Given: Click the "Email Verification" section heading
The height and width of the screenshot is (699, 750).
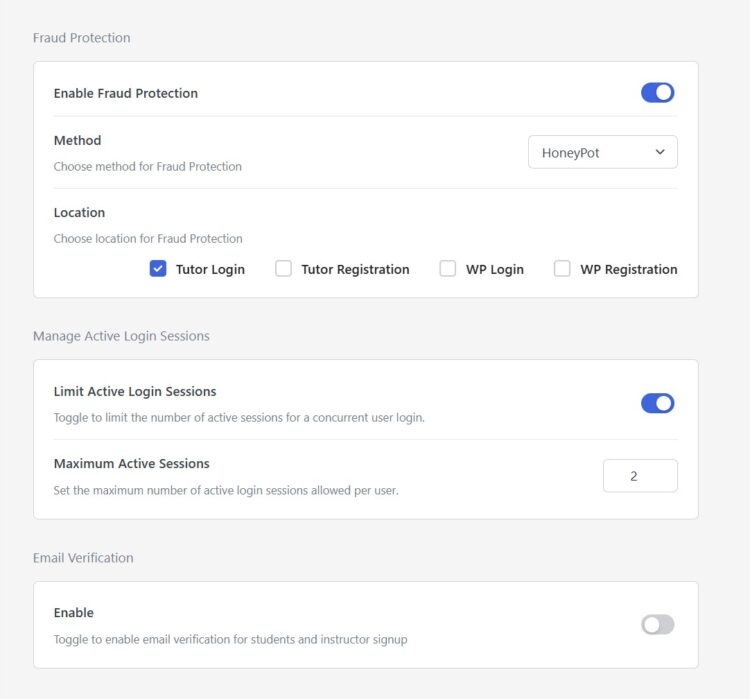Looking at the screenshot, I should pos(83,558).
